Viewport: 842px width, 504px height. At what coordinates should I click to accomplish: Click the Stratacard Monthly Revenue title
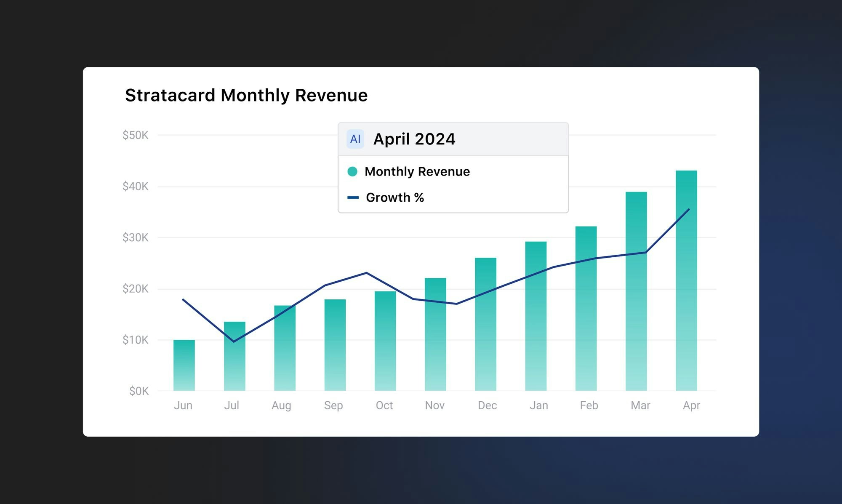[x=246, y=95]
